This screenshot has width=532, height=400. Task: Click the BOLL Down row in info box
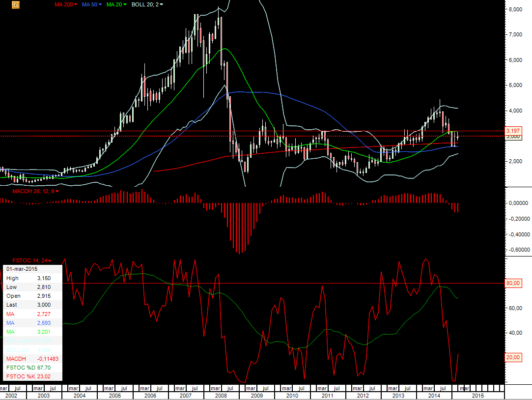click(32, 341)
